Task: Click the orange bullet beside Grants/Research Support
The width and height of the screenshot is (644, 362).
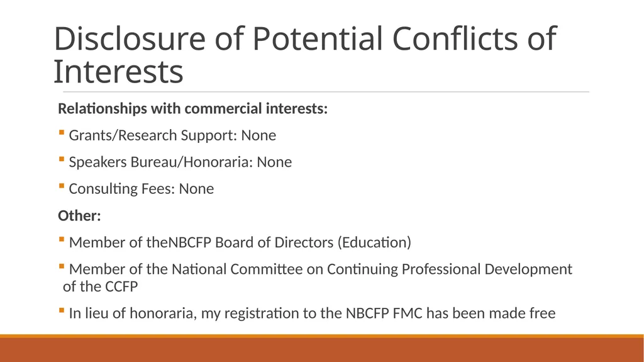Action: [x=62, y=132]
